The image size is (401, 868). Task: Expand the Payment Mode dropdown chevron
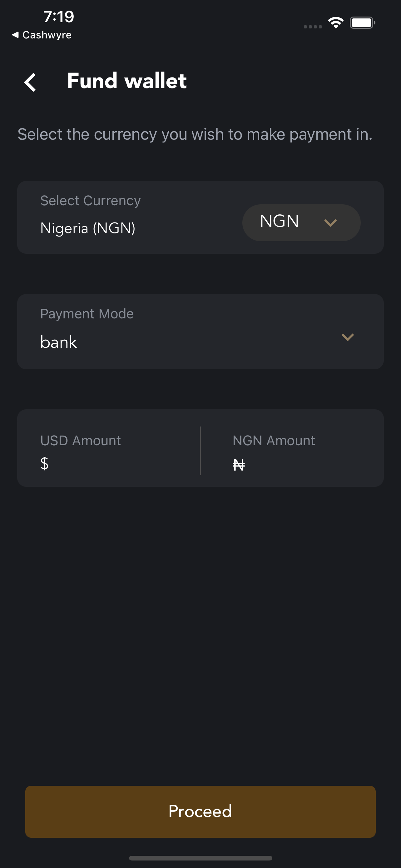[348, 337]
